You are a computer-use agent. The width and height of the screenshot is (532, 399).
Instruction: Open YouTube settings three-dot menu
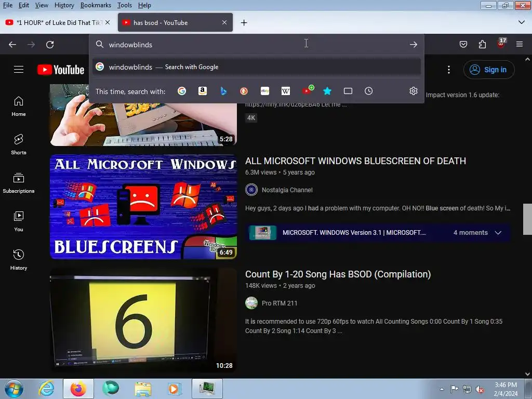448,70
